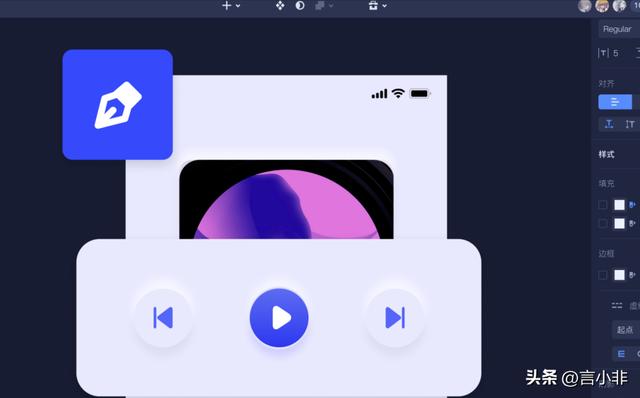640x398 pixels.
Task: Toggle the second fill checkbox
Action: pos(602,223)
